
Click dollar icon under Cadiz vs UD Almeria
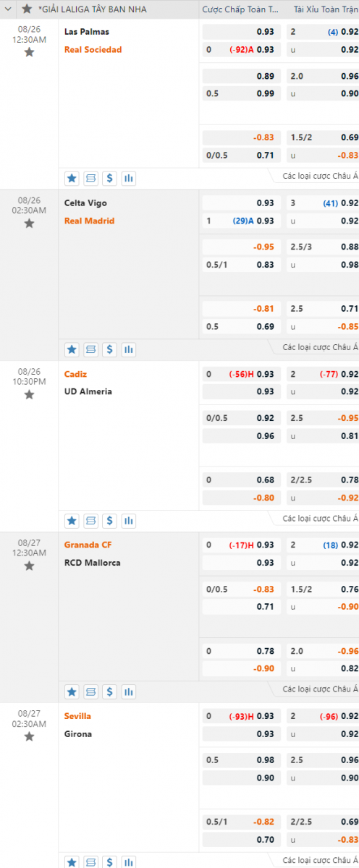109,520
